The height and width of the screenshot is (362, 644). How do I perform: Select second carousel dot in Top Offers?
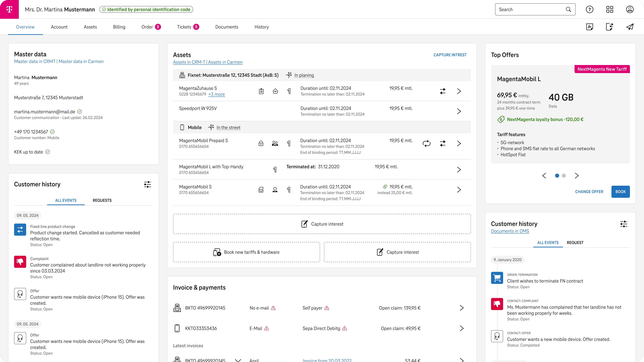[564, 176]
